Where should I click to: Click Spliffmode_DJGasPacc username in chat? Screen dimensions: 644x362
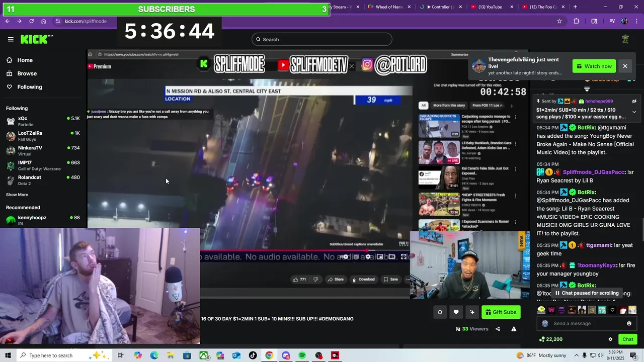594,172
